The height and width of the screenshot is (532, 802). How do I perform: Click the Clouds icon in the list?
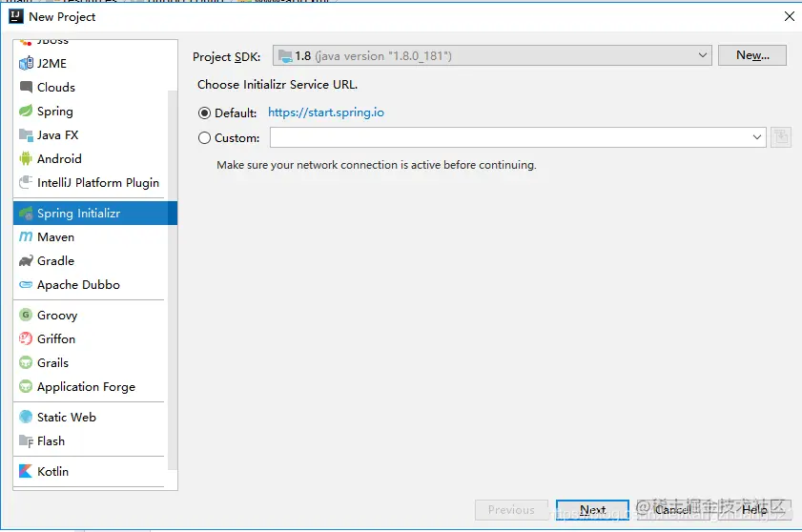(x=26, y=87)
